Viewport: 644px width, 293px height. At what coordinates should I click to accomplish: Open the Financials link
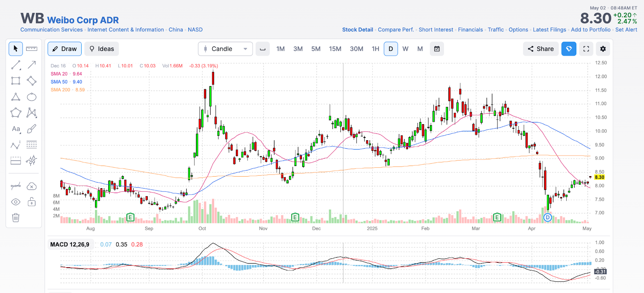[x=471, y=30]
